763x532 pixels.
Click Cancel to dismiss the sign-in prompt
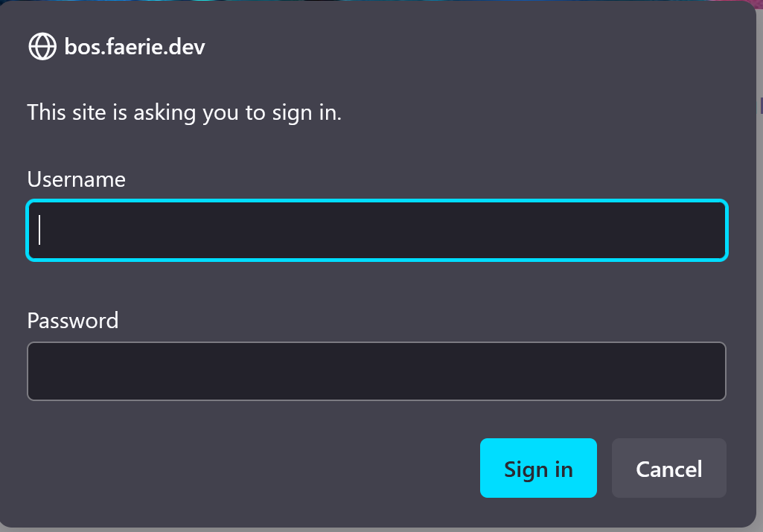click(x=668, y=468)
